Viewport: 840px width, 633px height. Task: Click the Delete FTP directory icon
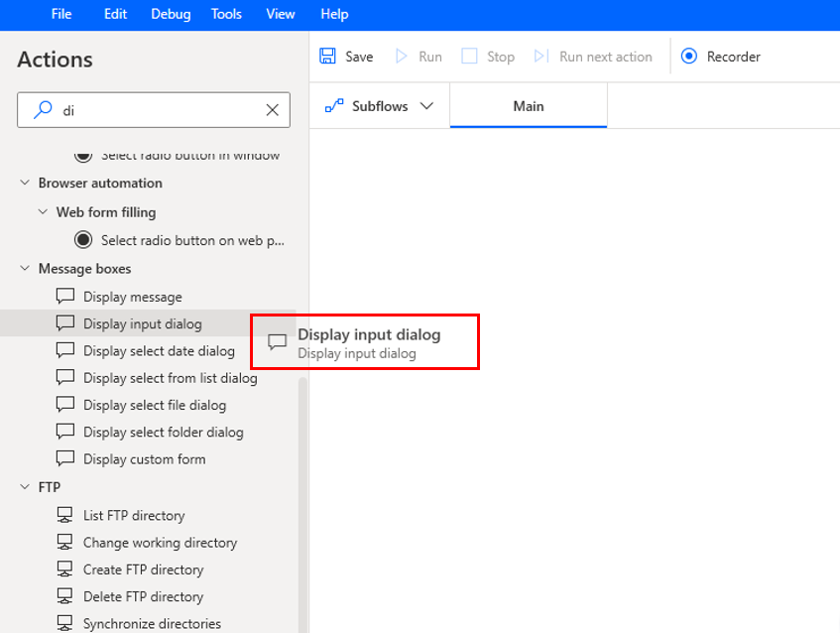pos(64,596)
